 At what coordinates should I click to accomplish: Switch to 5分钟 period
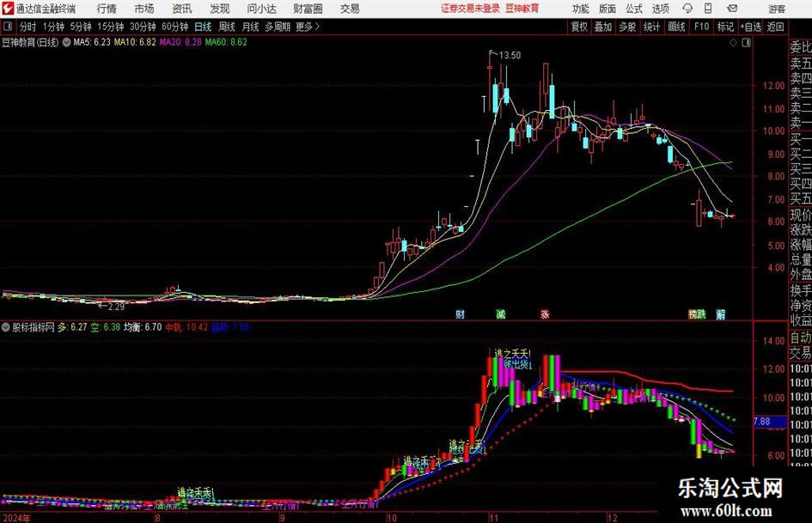(x=81, y=27)
